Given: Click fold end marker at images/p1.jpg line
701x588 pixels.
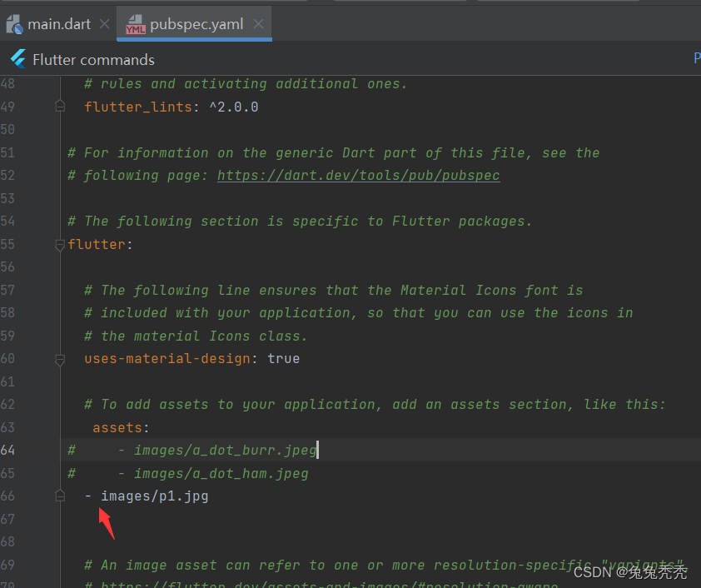Looking at the screenshot, I should tap(60, 496).
